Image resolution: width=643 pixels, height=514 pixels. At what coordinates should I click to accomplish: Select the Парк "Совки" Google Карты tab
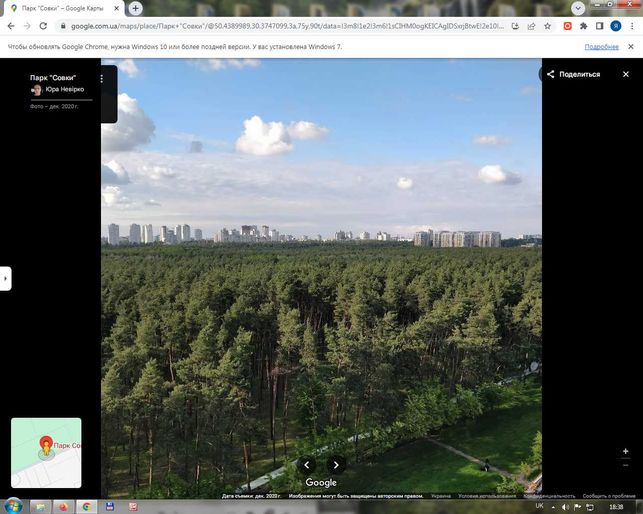pos(64,8)
